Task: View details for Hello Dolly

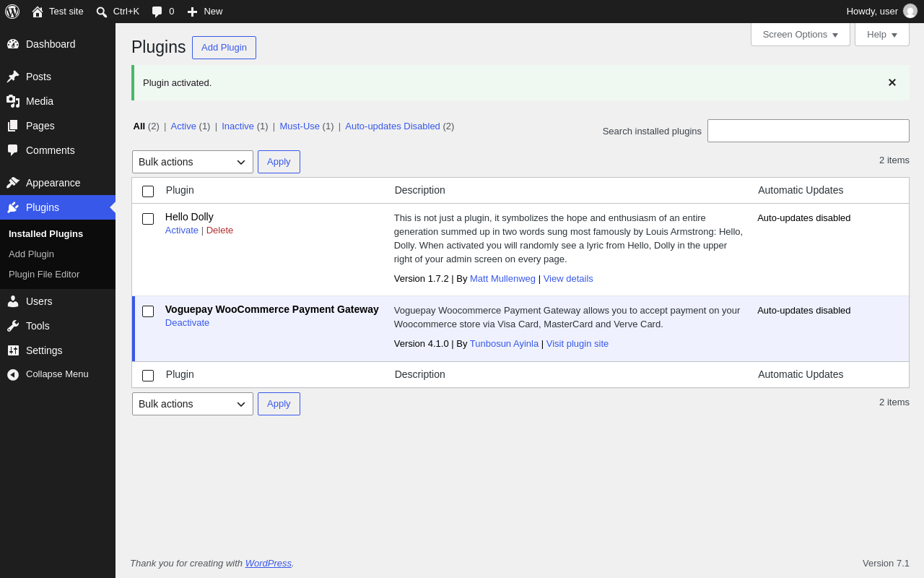Action: [x=568, y=279]
